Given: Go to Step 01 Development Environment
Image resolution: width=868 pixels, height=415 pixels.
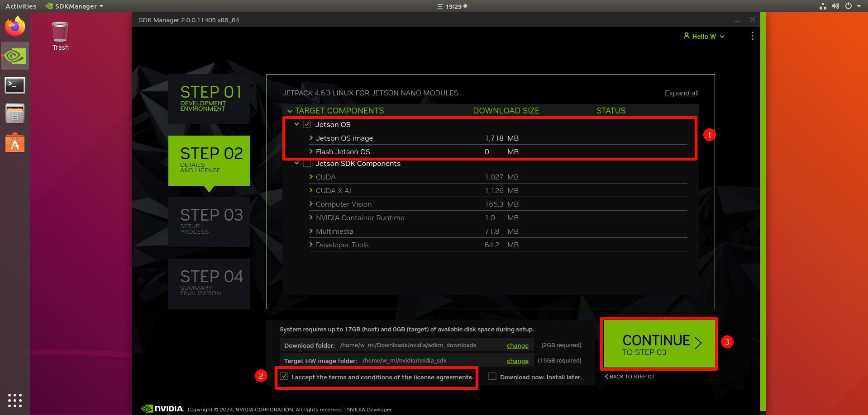Looking at the screenshot, I should point(209,99).
